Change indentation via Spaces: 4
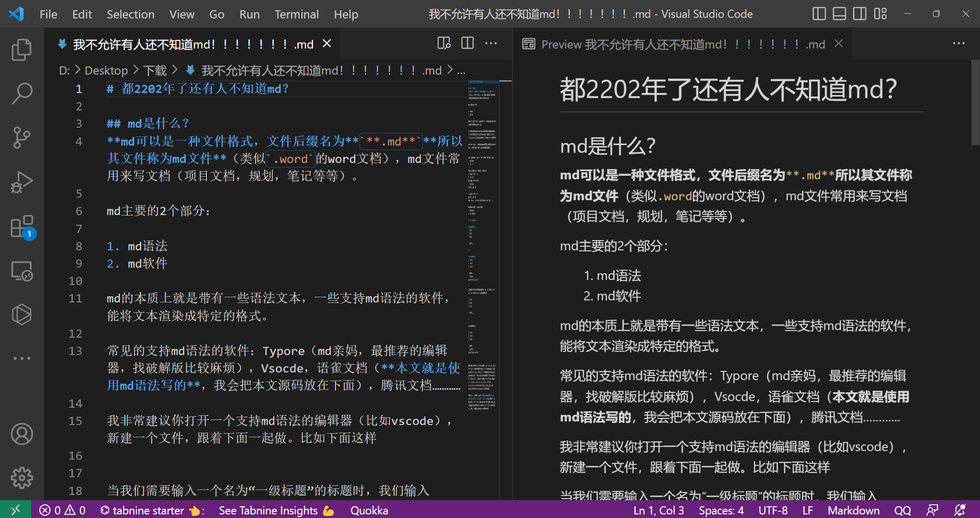Image resolution: width=980 pixels, height=518 pixels. 721,510
